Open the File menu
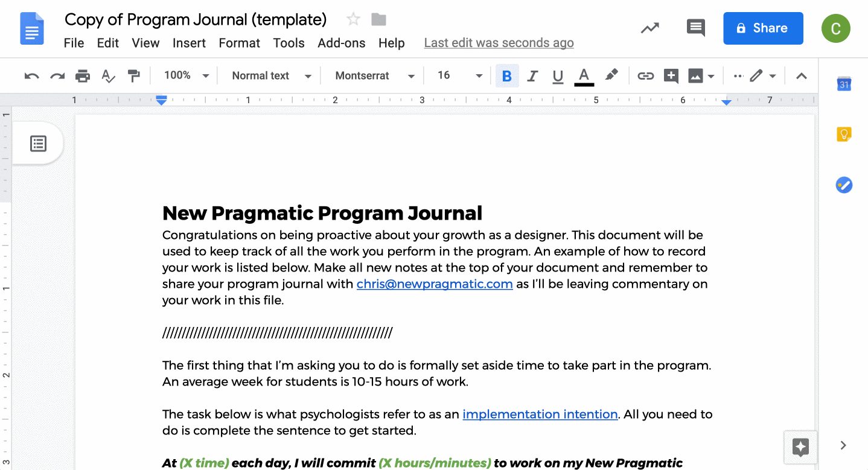Image resolution: width=868 pixels, height=470 pixels. 74,43
